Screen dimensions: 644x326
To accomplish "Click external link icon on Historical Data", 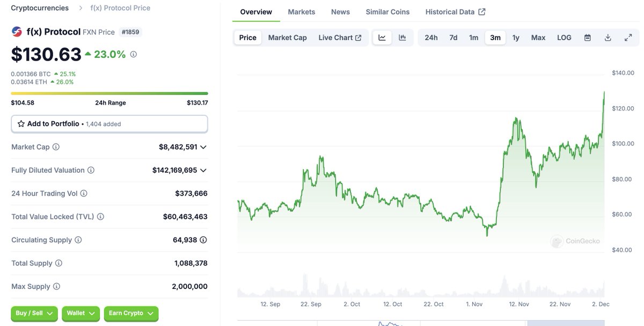I will tap(482, 12).
